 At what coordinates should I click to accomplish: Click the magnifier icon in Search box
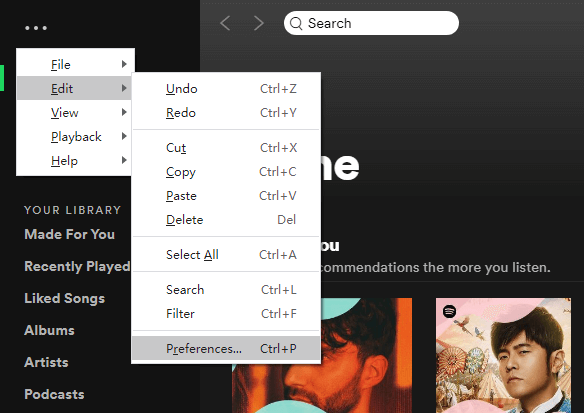coord(296,23)
